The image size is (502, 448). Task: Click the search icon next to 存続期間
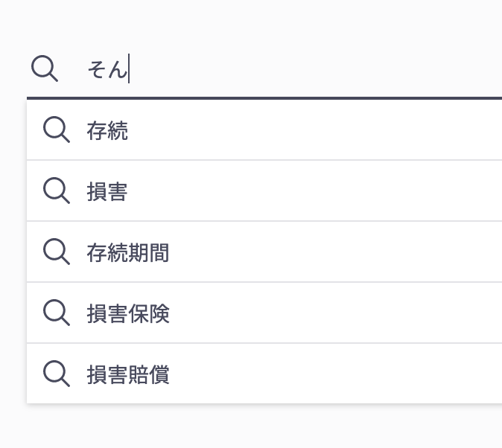57,252
